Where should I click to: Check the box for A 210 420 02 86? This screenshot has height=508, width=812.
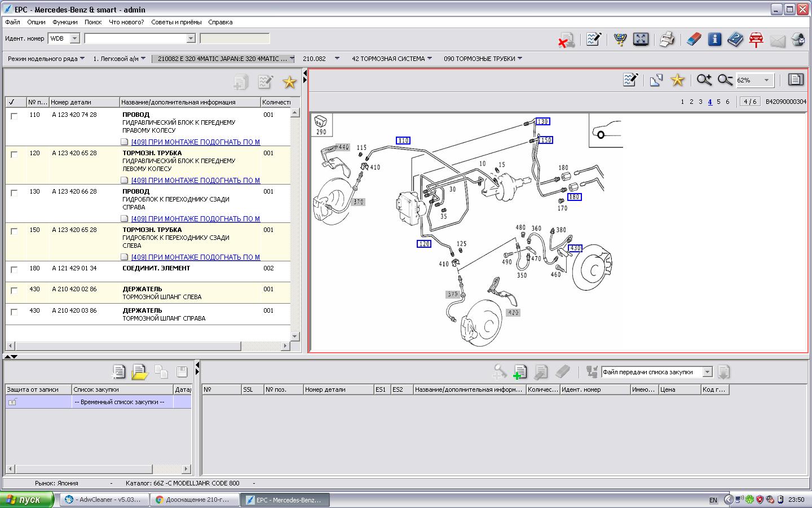pos(14,291)
